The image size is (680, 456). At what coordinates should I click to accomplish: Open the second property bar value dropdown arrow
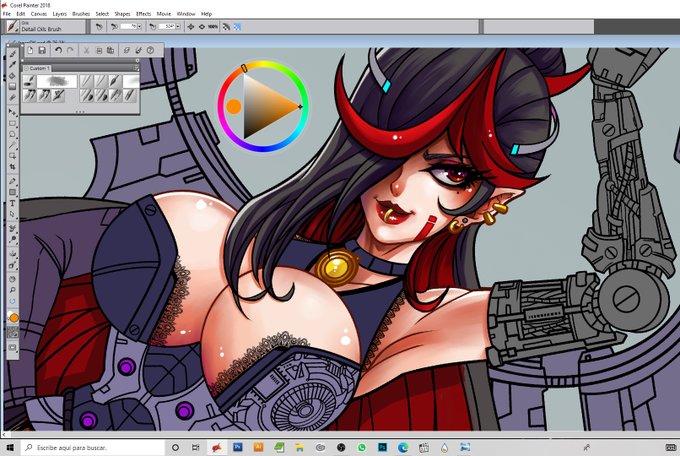pos(178,26)
